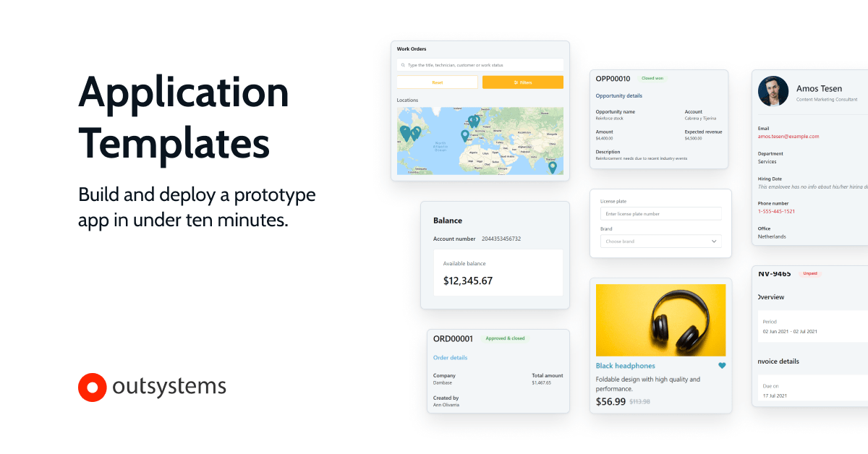The height and width of the screenshot is (454, 868).
Task: Click the heart favorite icon on Black headphones
Action: click(x=722, y=366)
